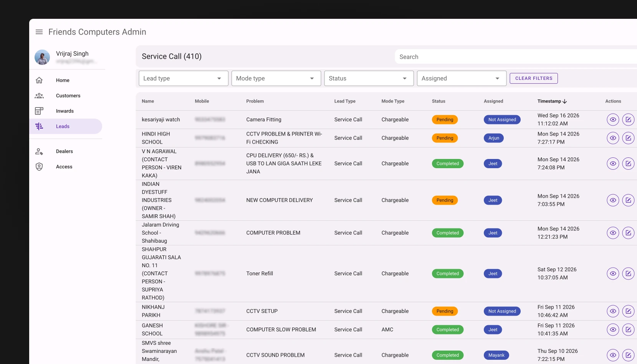The image size is (637, 364).
Task: View SMVS shree Swaminarayan Mandir call
Action: 613,355
